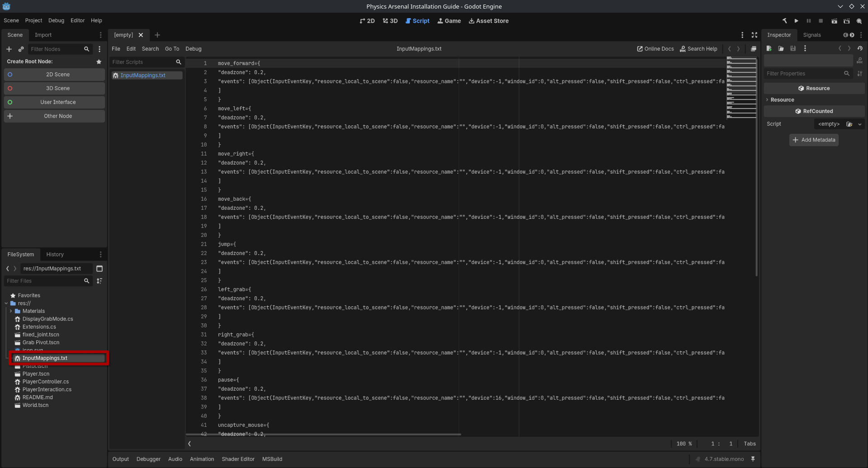Collapse the res:// folder
868x468 pixels.
click(6, 303)
